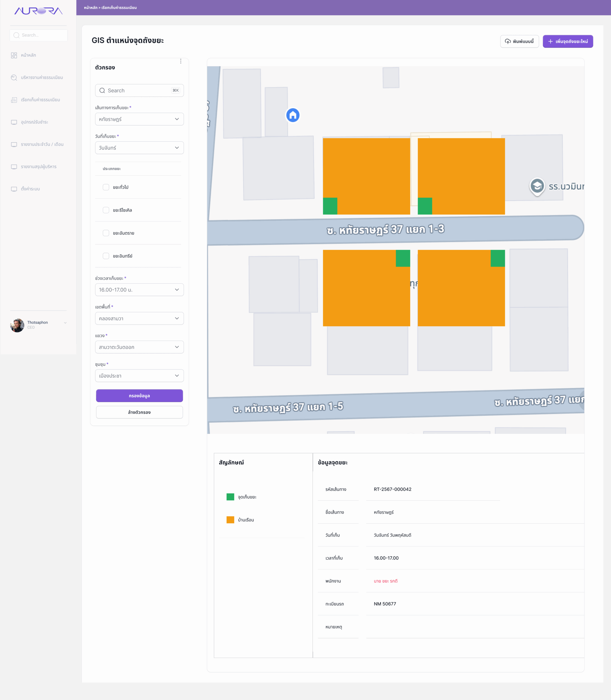Click the บริหารงานค่าธรรมเนียม sidebar icon
Screen dimensions: 611x700
pyautogui.click(x=14, y=77)
